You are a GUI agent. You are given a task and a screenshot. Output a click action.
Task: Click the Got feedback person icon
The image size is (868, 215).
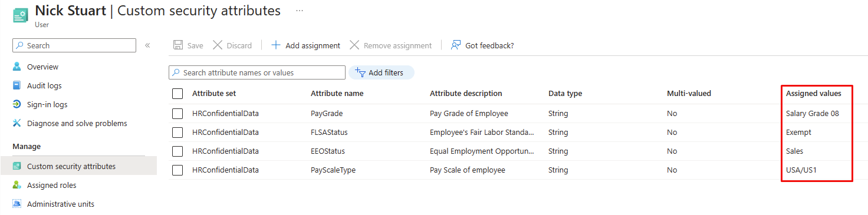tap(455, 45)
